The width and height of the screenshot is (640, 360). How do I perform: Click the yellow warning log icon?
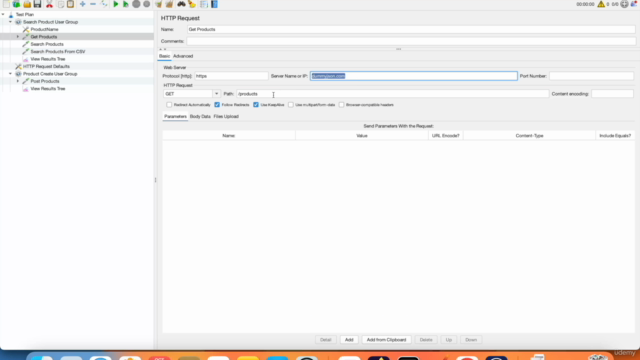(601, 4)
